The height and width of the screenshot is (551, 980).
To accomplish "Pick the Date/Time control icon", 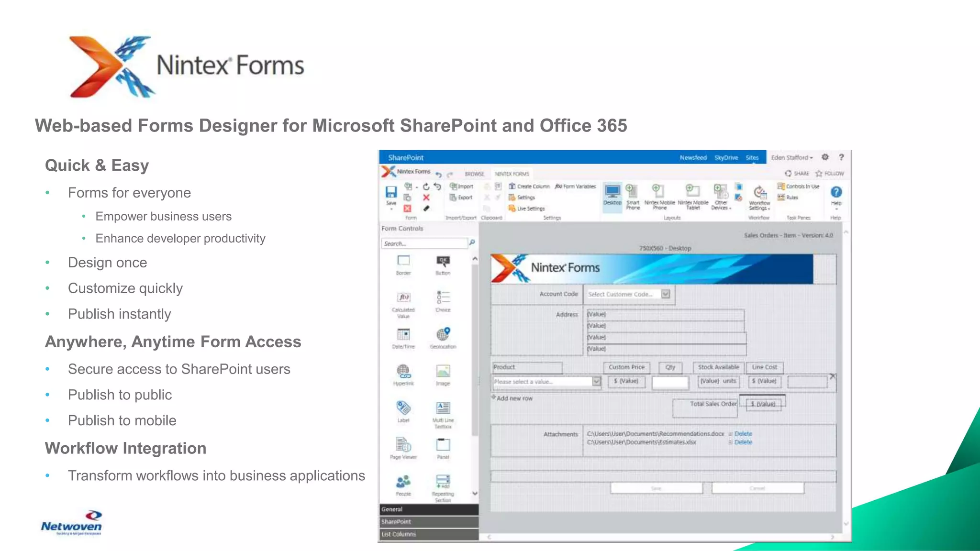I will (403, 334).
